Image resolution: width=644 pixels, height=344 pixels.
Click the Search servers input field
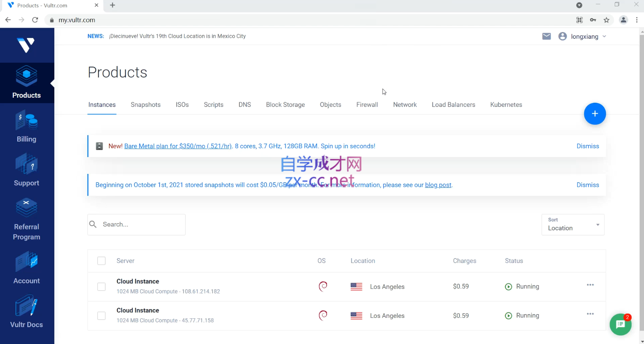pos(136,224)
